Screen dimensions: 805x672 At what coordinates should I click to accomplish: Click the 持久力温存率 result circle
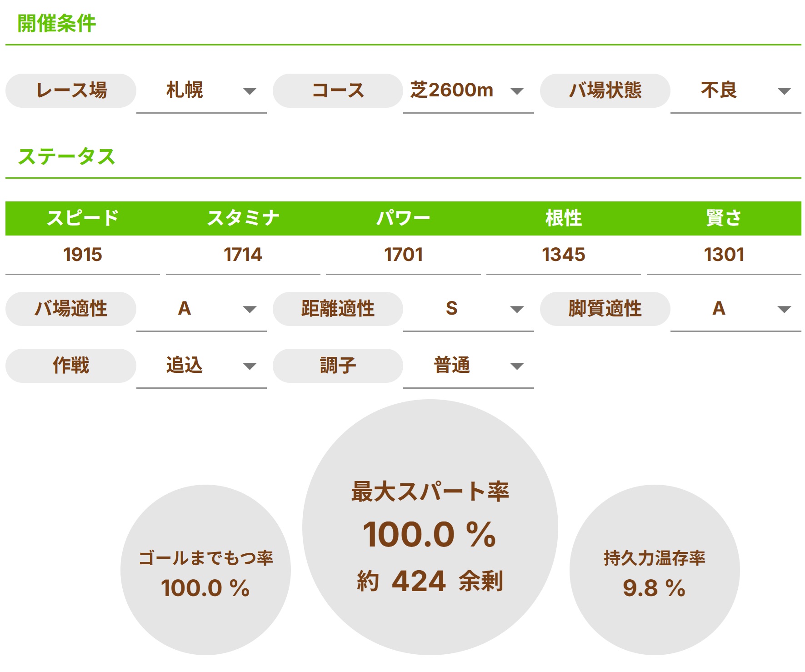(x=655, y=570)
